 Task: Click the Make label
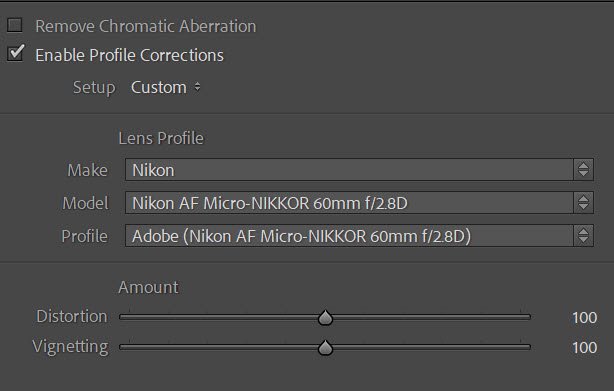87,170
